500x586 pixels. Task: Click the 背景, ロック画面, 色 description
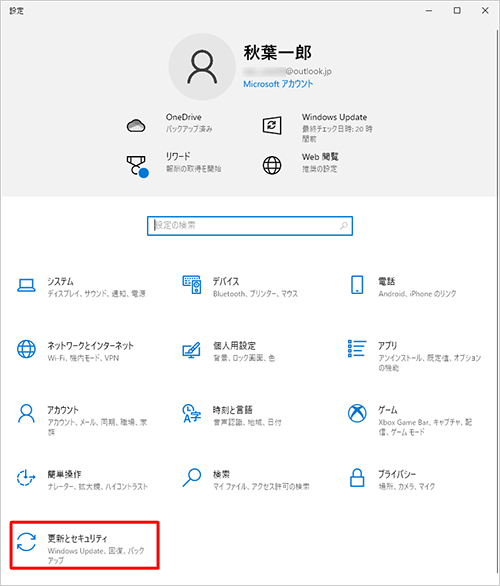click(244, 358)
